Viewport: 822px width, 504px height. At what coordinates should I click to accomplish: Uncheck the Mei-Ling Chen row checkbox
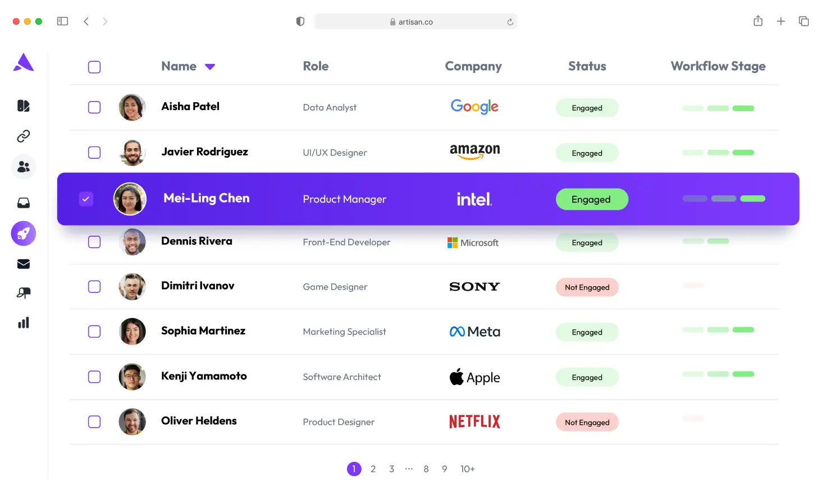tap(86, 199)
